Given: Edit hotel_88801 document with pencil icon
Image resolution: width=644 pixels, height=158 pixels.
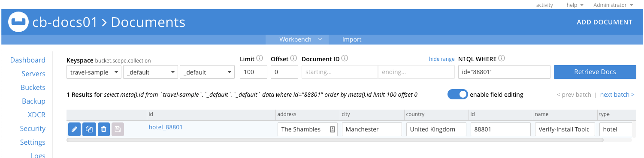Looking at the screenshot, I should click(74, 129).
